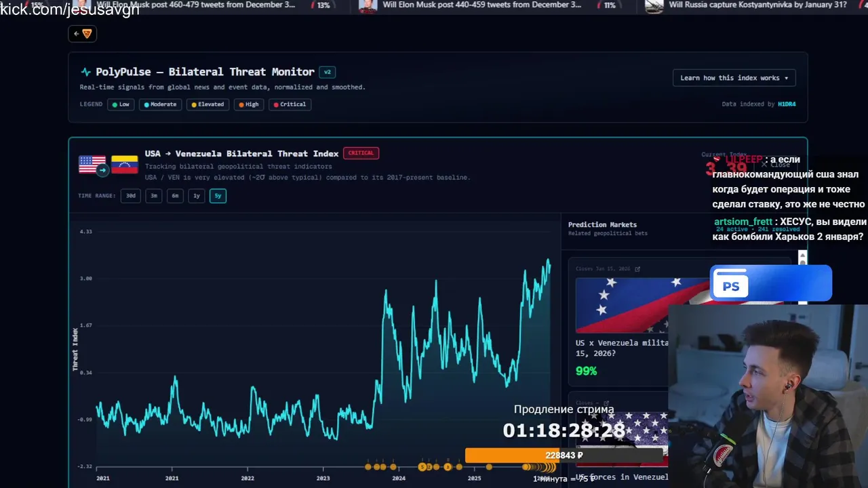Click the timeline event marker numbered 2
The image size is (868, 488).
[x=428, y=466]
